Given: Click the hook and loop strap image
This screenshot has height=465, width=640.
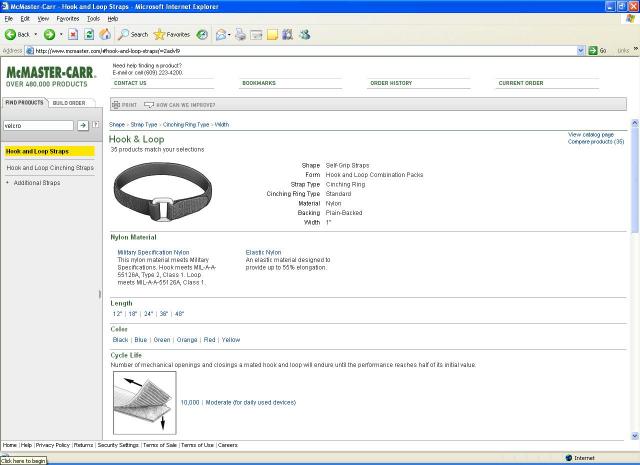Looking at the screenshot, I should 164,190.
